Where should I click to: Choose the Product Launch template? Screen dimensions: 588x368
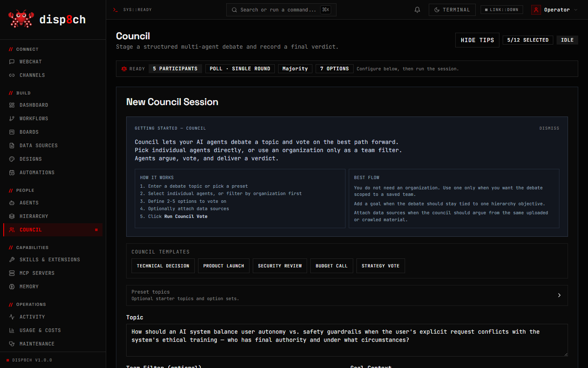pos(224,266)
